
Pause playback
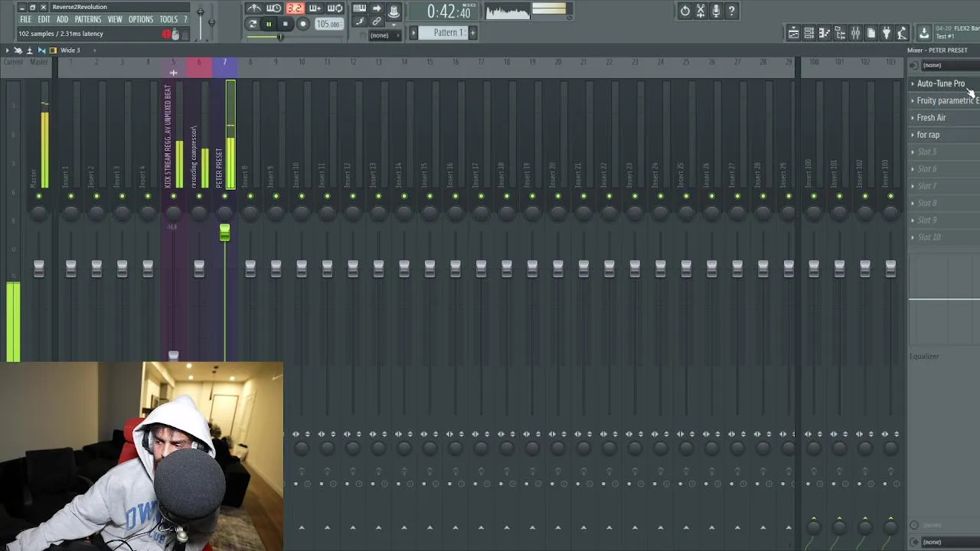tap(269, 24)
